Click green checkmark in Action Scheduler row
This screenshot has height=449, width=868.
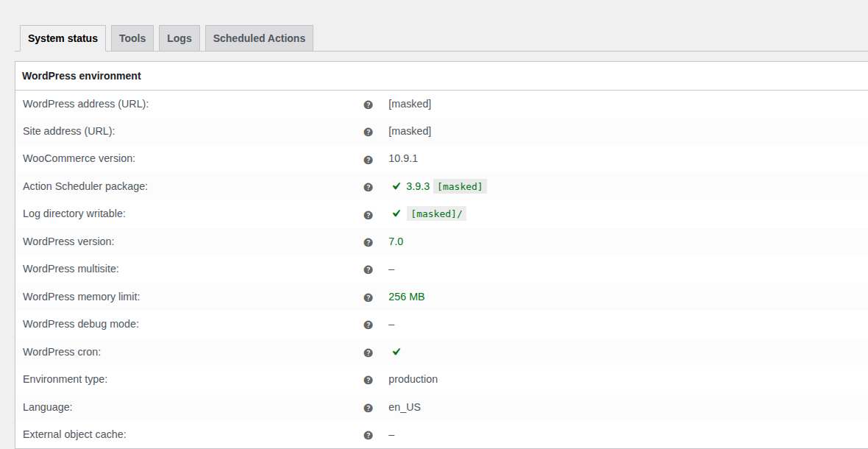pos(396,186)
